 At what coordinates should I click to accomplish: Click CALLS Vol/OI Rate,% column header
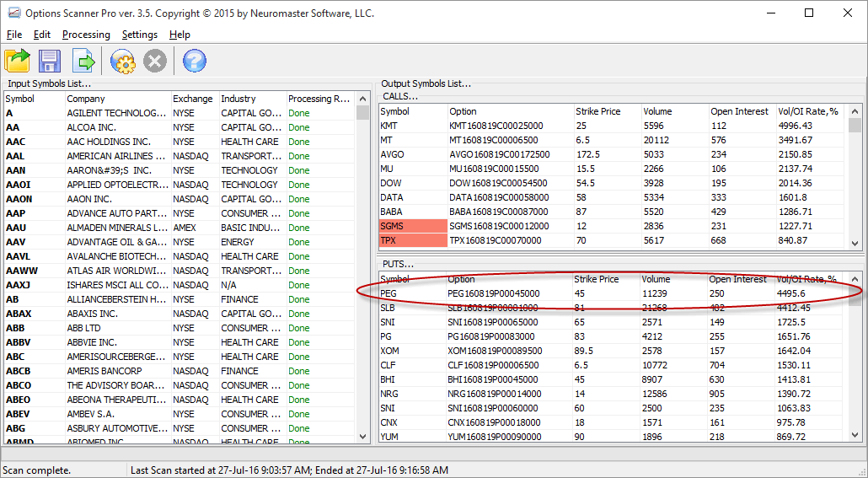(x=809, y=111)
